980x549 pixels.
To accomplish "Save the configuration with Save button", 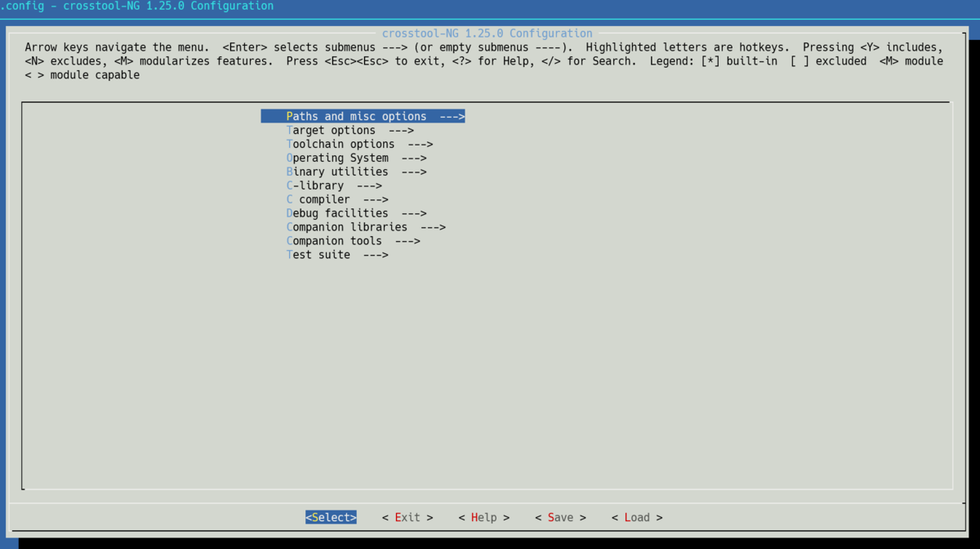I will (560, 518).
